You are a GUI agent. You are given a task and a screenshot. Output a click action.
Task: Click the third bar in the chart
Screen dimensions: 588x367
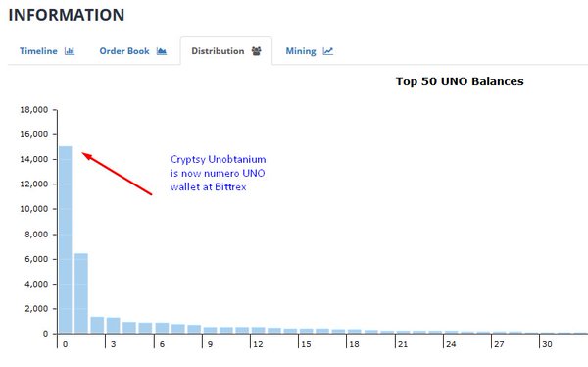pyautogui.click(x=97, y=325)
